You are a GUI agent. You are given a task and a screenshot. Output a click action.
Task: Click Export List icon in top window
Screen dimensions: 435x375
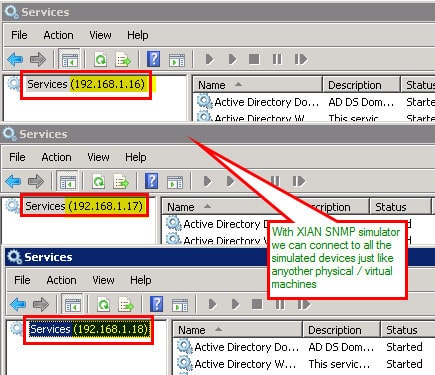click(123, 60)
